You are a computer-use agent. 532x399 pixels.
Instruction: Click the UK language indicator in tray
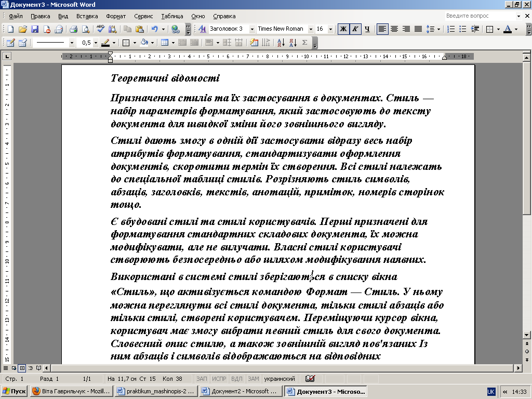click(491, 391)
